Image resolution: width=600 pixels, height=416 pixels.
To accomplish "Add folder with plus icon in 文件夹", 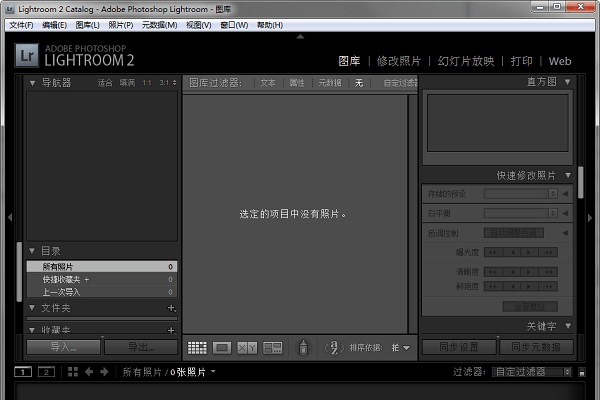I will coord(172,308).
